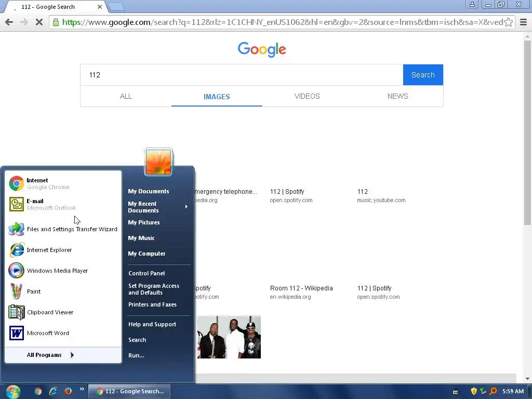Open Google Chrome from the Start menu Internet entry
This screenshot has width=532, height=399.
point(63,183)
